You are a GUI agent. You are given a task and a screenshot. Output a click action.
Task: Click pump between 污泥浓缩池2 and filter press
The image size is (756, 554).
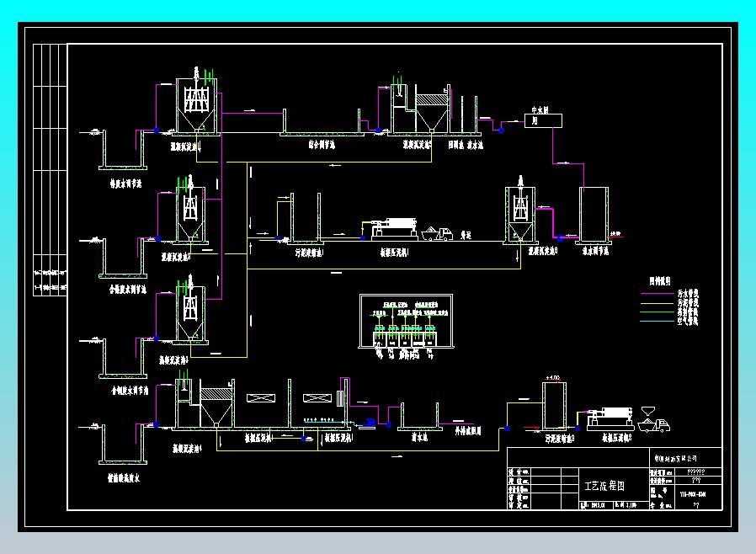coord(578,429)
